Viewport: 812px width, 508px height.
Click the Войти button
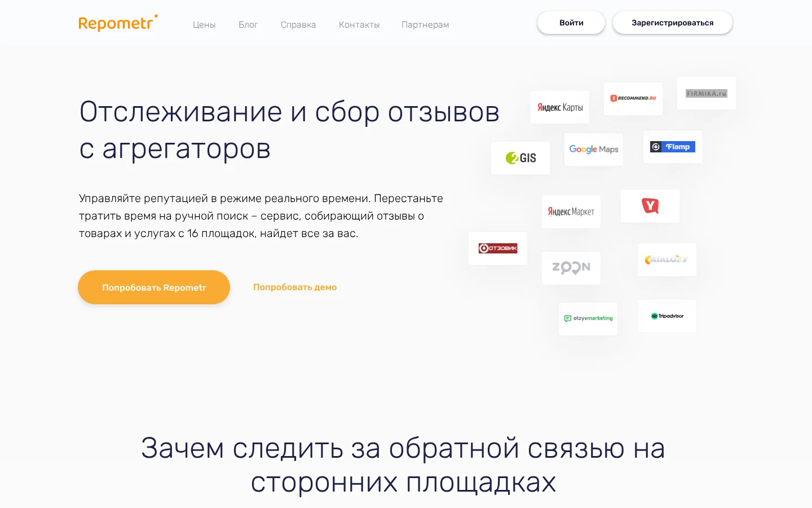coord(571,23)
